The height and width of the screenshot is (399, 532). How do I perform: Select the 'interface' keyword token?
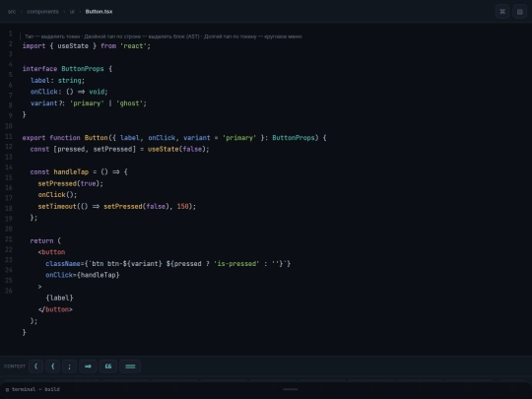coord(39,69)
